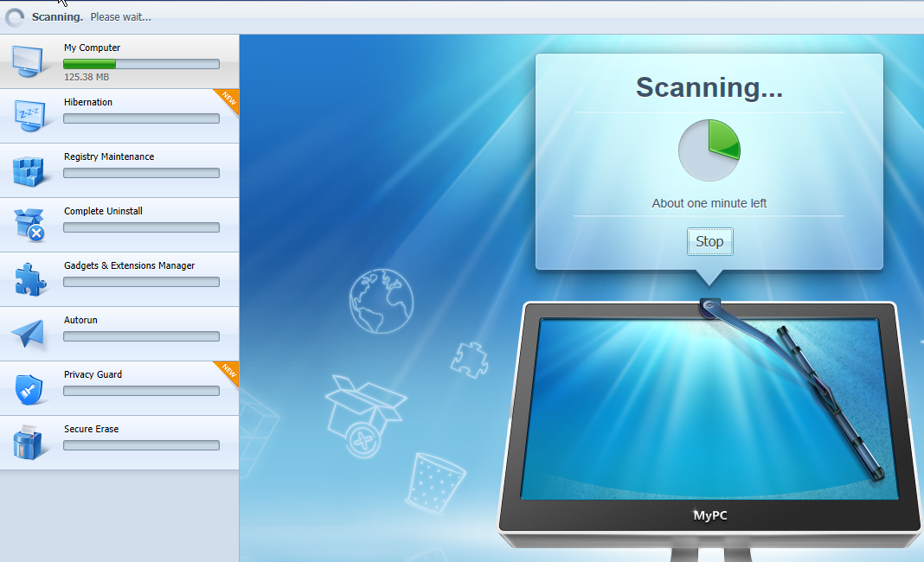Click 'Please wait...' in the header bar

[x=121, y=17]
